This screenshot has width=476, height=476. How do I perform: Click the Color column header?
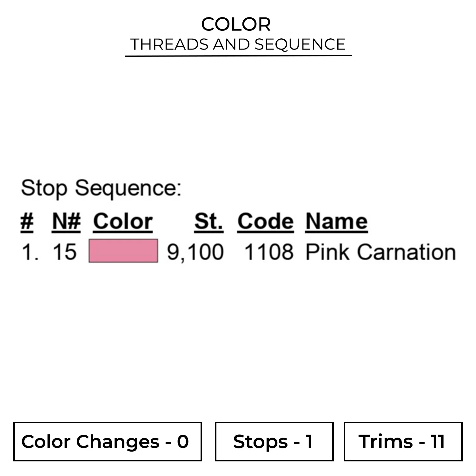(123, 221)
